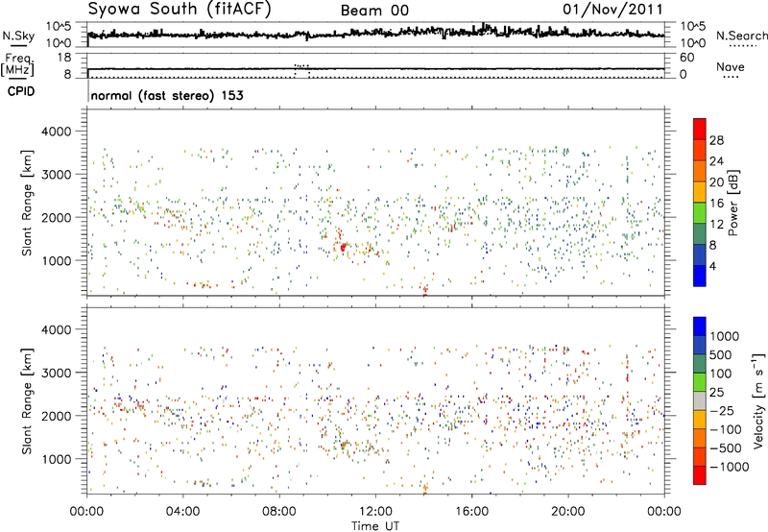Click the 'Power [dB]' colorbar label
Image resolution: width=768 pixels, height=532 pixels.
tap(733, 203)
